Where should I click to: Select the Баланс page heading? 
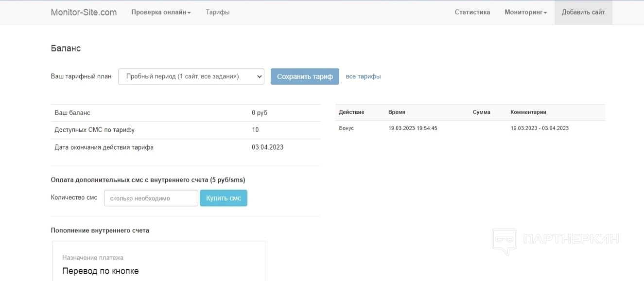tap(66, 48)
